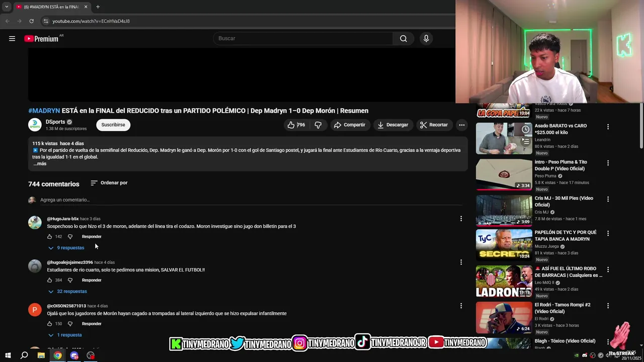Click the Chrome address bar URL
Screen dimensions: 644x362
[91, 21]
